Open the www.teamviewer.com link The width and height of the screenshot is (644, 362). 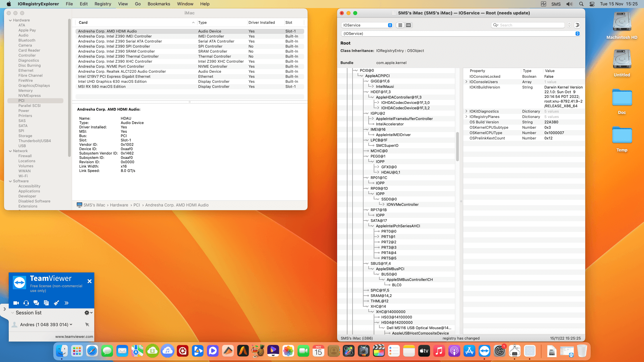[x=74, y=337]
